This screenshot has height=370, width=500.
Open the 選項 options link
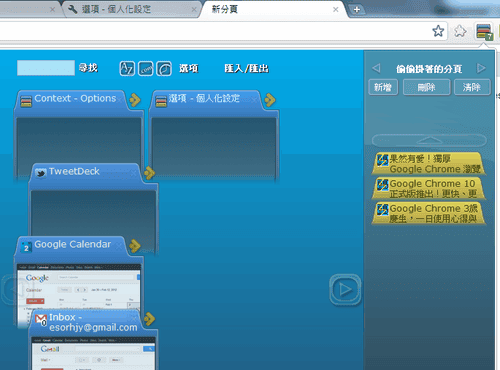tap(189, 68)
